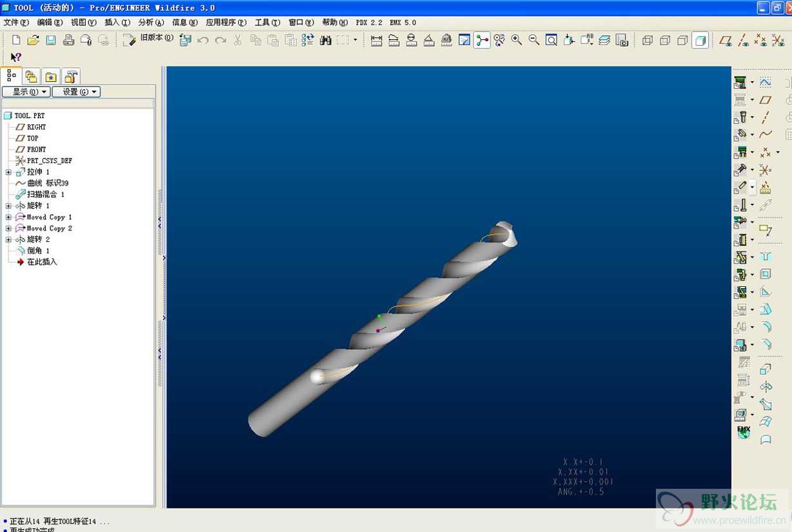The image size is (792, 532).
Task: Select the TOOL.PRT root item
Action: point(30,116)
